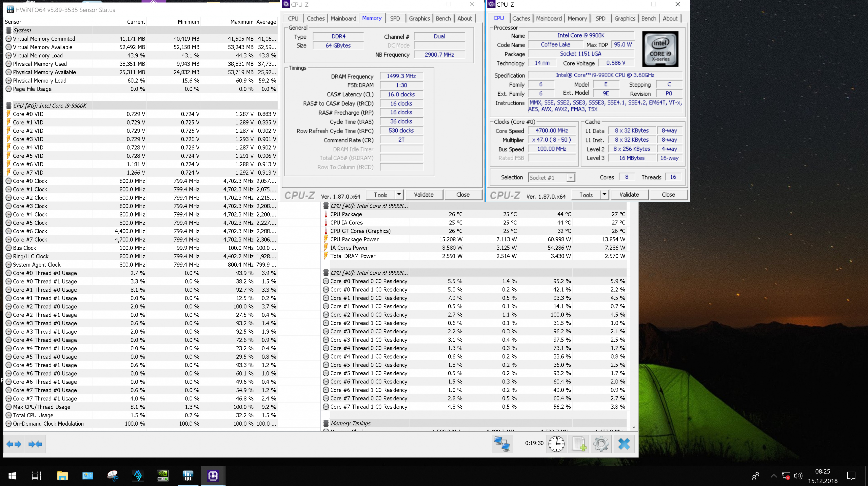Viewport: 868px width, 486px height.
Task: Select the Memory Timings group header
Action: 474,423
